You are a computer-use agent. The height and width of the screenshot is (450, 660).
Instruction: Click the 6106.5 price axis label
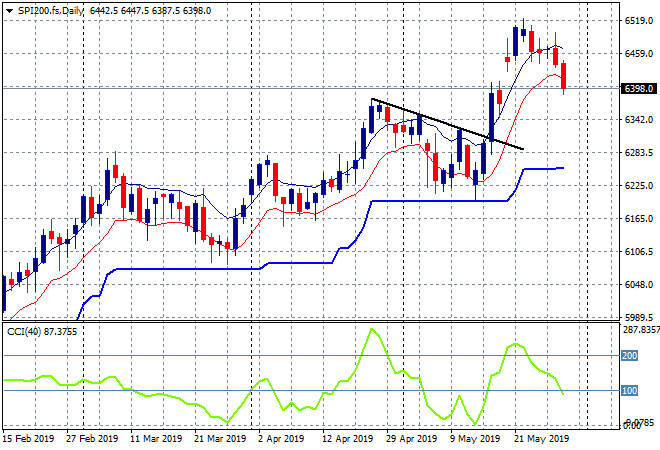[639, 252]
